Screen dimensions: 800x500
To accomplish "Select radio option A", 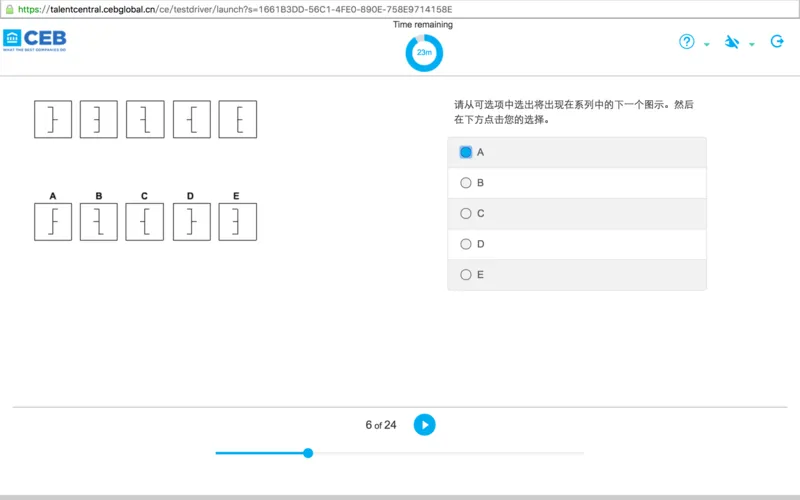I will tap(466, 152).
